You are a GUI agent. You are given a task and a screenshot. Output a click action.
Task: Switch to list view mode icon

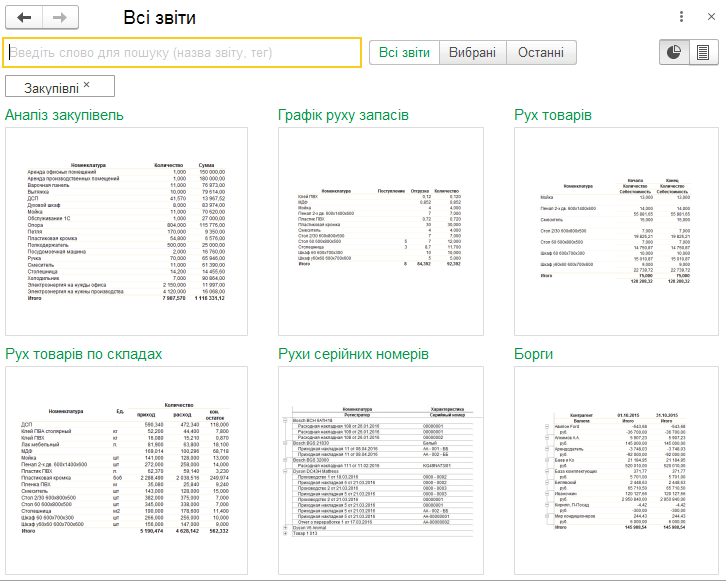pyautogui.click(x=703, y=52)
